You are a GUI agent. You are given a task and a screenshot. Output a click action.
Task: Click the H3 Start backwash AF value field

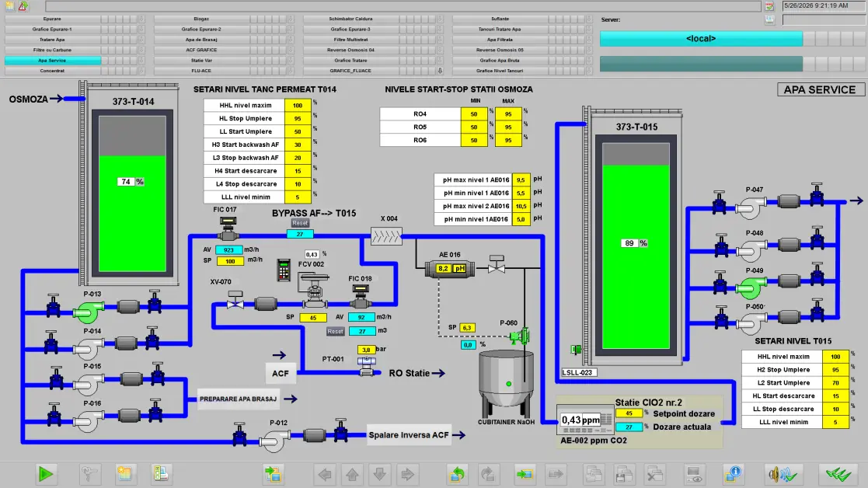(x=298, y=145)
